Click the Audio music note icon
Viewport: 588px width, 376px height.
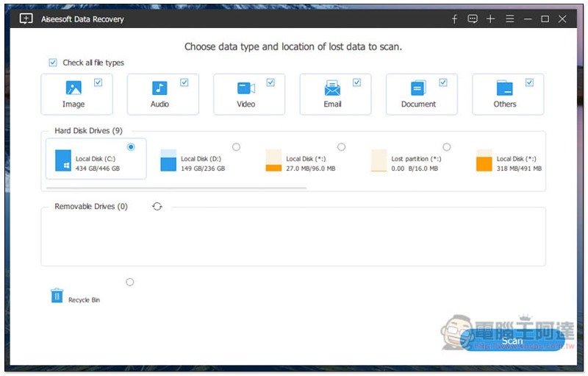159,88
